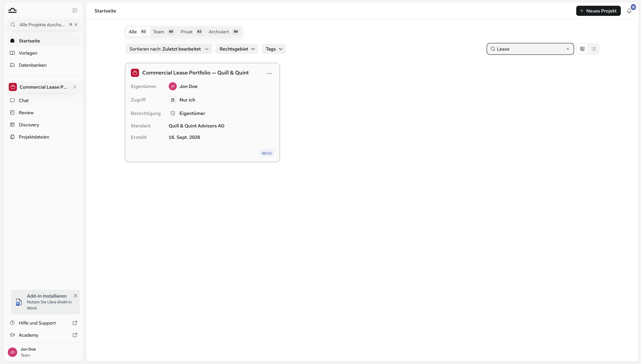The width and height of the screenshot is (641, 364).
Task: Open Review section in sidebar
Action: tap(44, 113)
